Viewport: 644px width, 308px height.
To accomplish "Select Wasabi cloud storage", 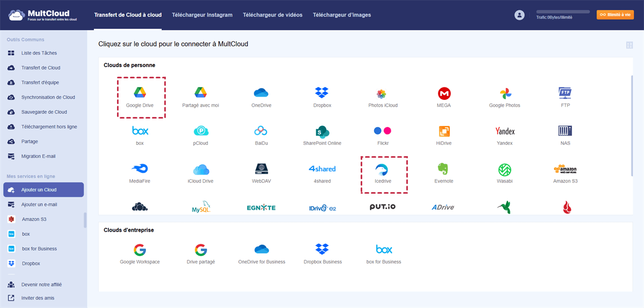I will 504,173.
